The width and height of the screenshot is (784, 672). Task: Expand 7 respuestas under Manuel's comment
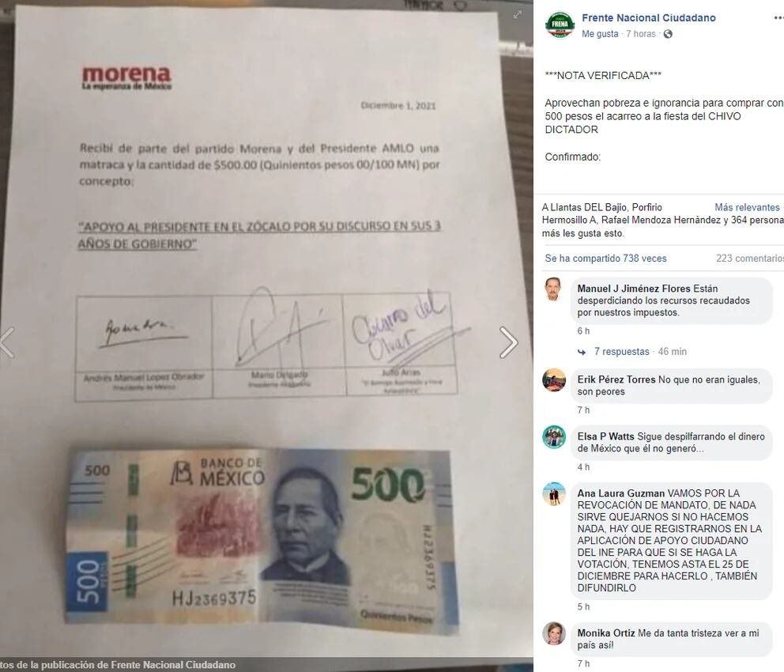[x=621, y=352]
